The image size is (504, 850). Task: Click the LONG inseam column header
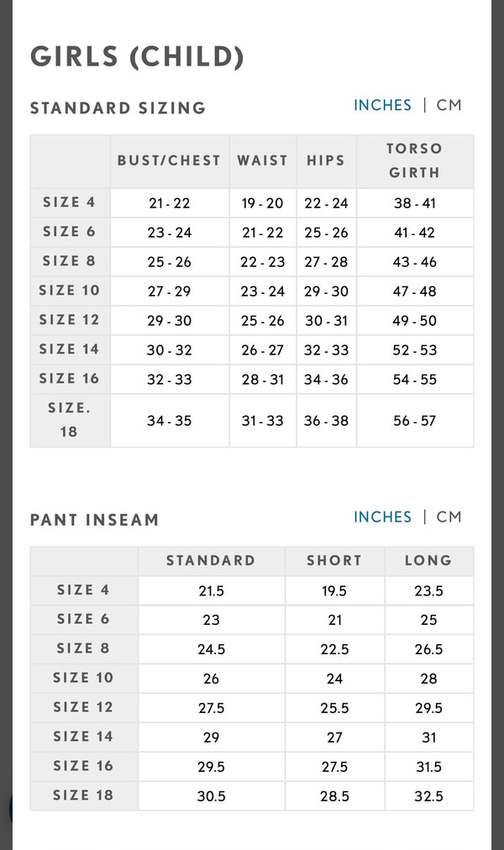[x=428, y=561]
